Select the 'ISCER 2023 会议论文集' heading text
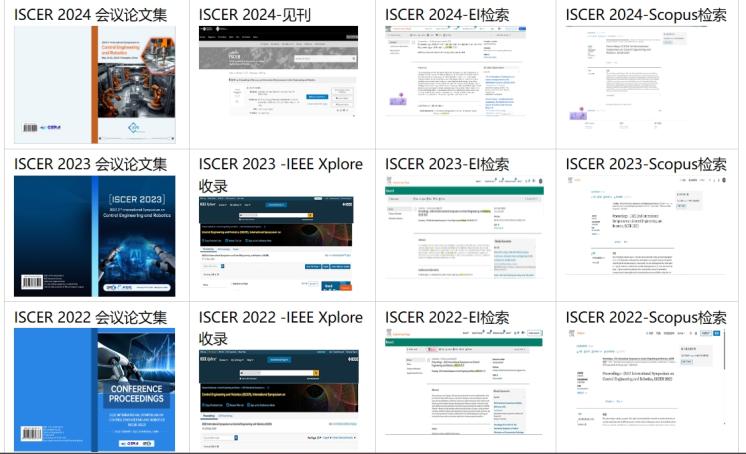Screen dimensions: 746x454 tap(90, 164)
